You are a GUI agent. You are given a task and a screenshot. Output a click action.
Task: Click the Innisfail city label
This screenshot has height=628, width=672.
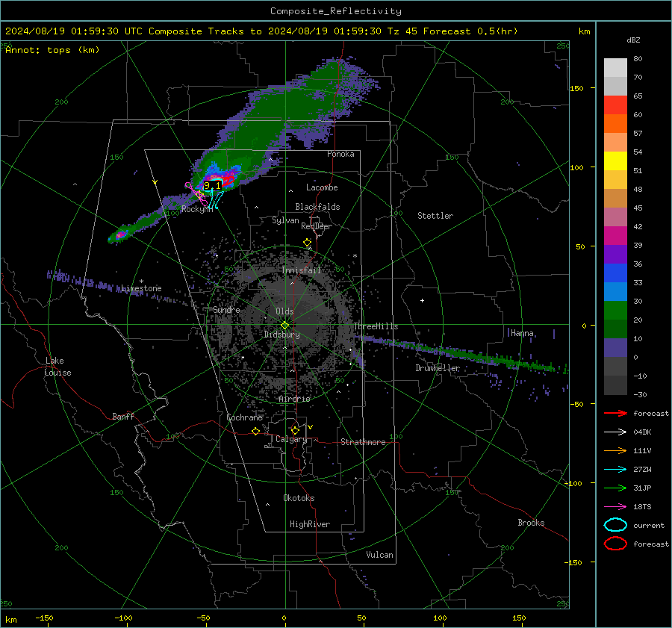click(302, 270)
